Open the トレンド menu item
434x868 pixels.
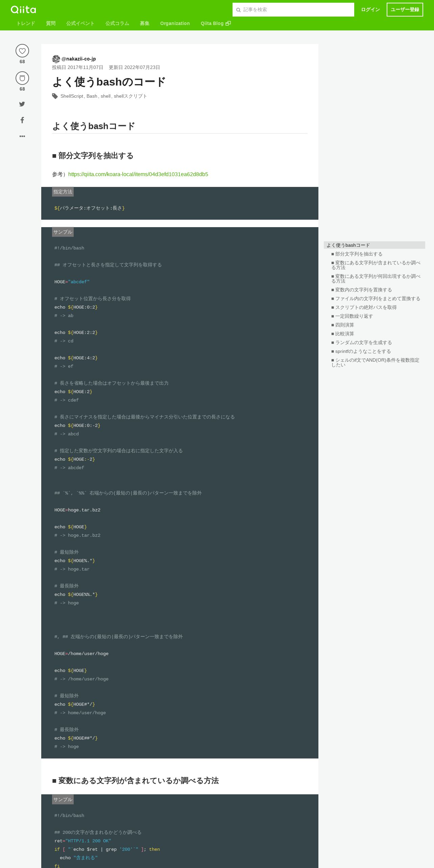tap(26, 23)
